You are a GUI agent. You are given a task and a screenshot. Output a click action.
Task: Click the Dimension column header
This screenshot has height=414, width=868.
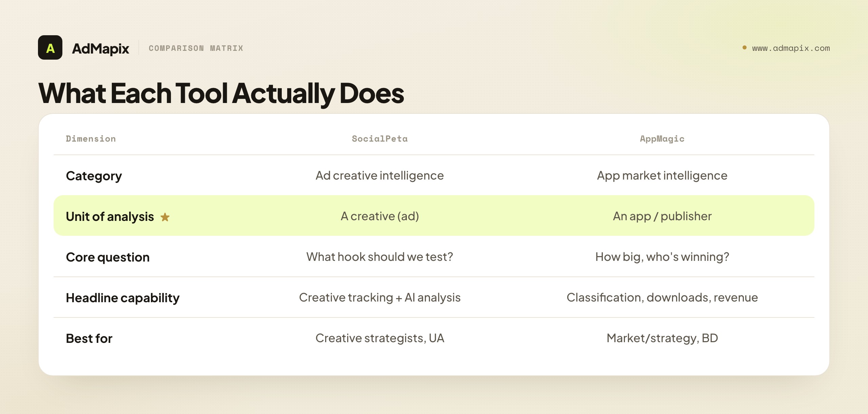click(91, 139)
